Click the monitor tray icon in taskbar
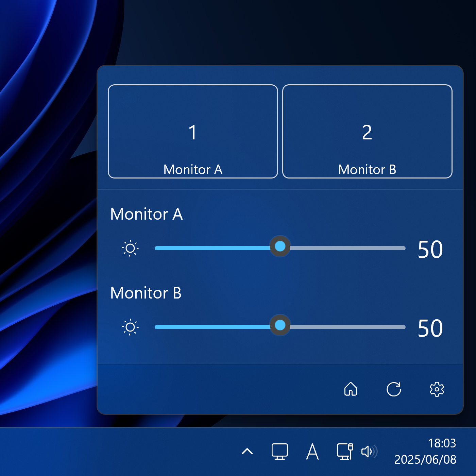 click(x=280, y=452)
